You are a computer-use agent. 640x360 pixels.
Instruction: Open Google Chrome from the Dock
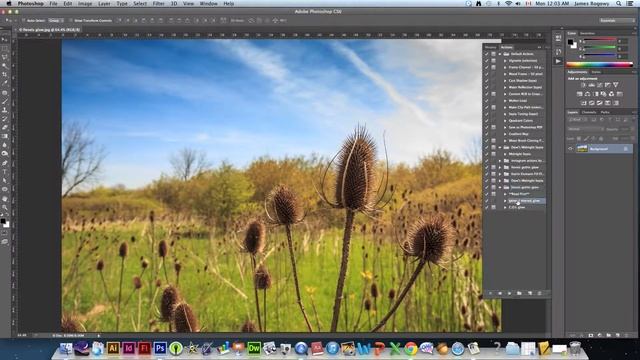coord(411,348)
